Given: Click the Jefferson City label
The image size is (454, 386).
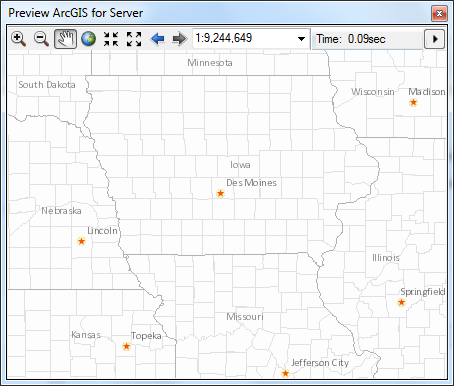Looking at the screenshot, I should point(320,363).
